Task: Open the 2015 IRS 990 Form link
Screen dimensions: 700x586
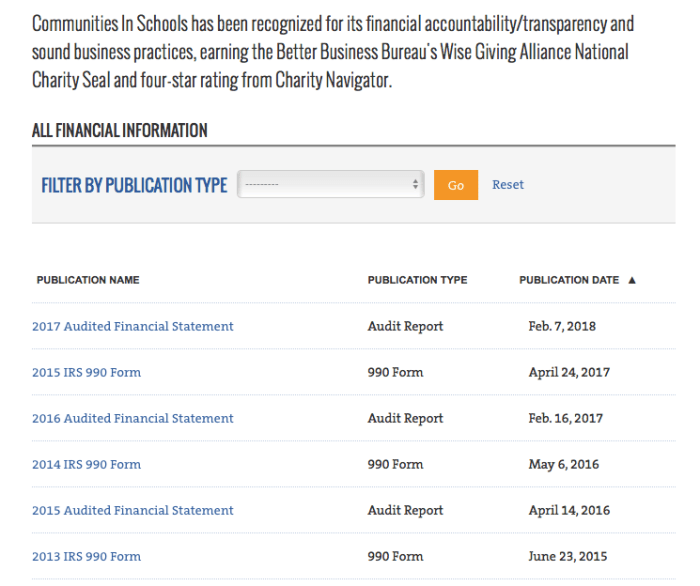Action: pyautogui.click(x=86, y=372)
